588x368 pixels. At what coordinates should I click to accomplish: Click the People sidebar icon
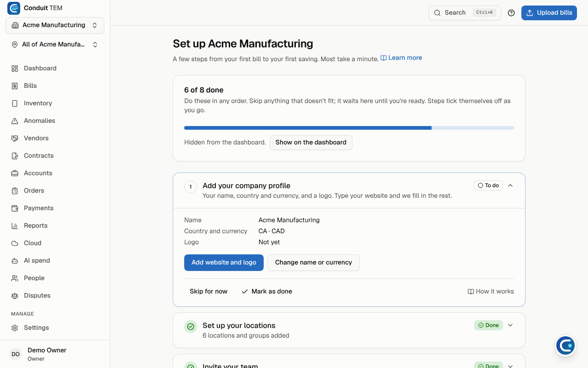click(x=15, y=278)
